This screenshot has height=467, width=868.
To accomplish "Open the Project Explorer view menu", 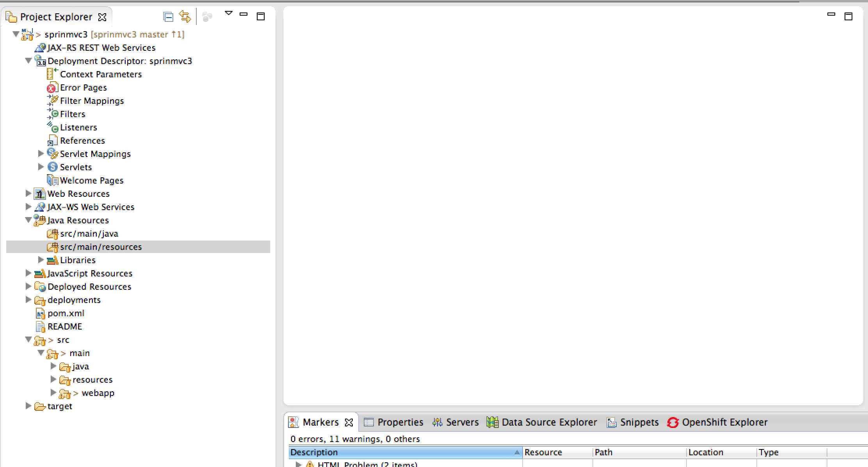I will tap(228, 13).
